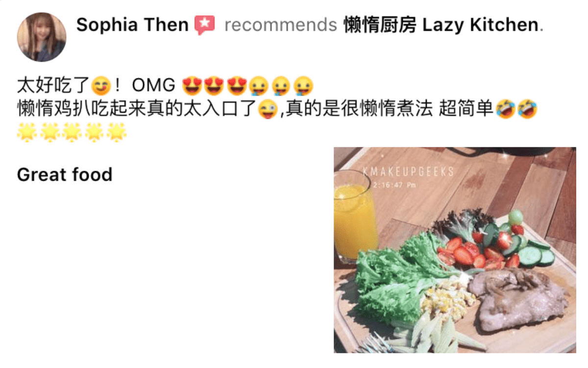Click the word recommends in the header
588x368 pixels.
click(281, 25)
